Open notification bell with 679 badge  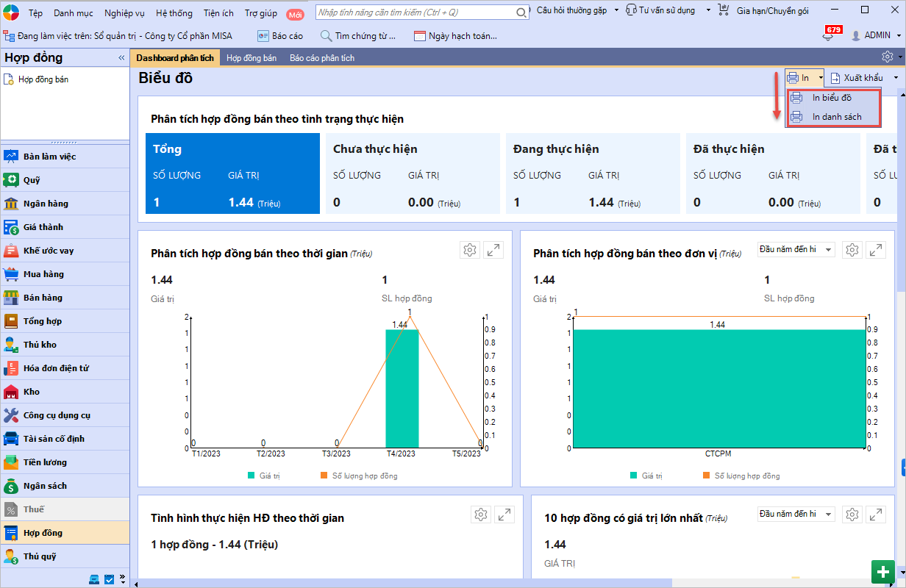tap(827, 36)
